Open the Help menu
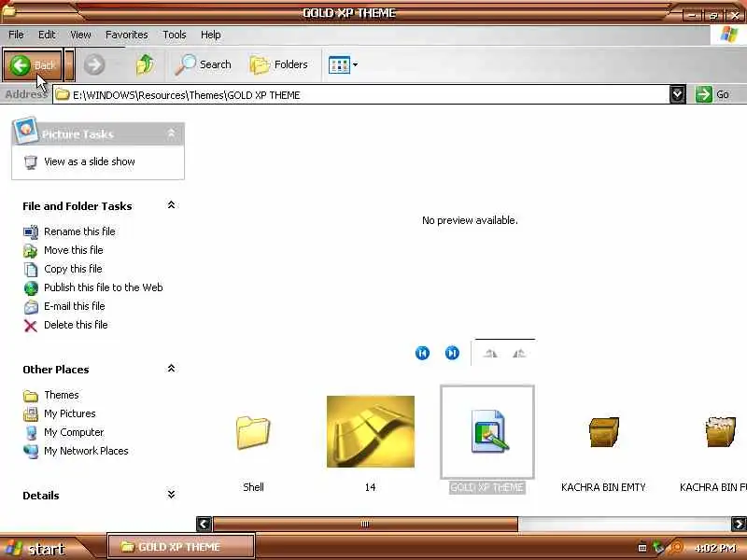Viewport: 747px width, 560px height. [x=210, y=35]
